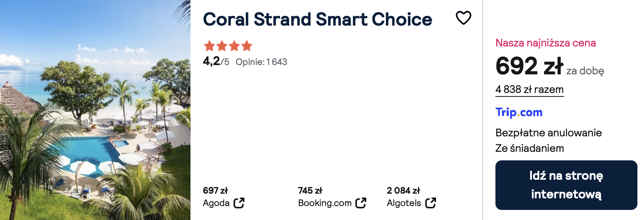Click 'Bezpłatne anulowanie' text

[549, 133]
